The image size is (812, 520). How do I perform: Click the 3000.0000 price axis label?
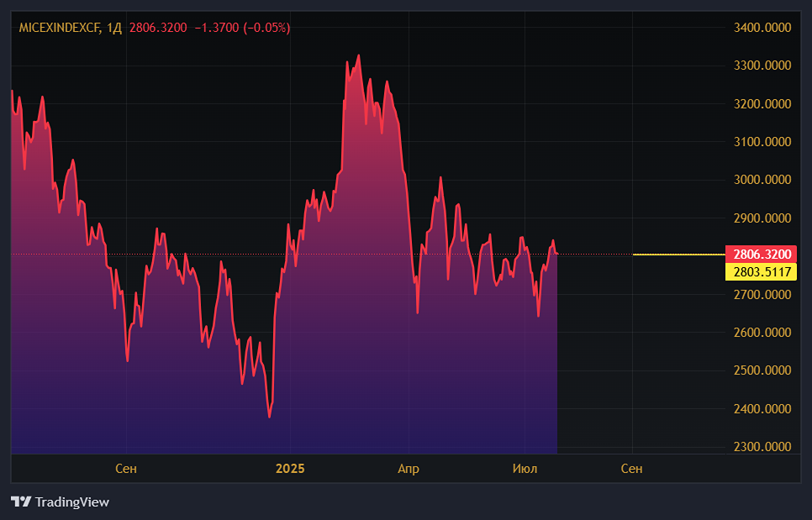(x=762, y=180)
